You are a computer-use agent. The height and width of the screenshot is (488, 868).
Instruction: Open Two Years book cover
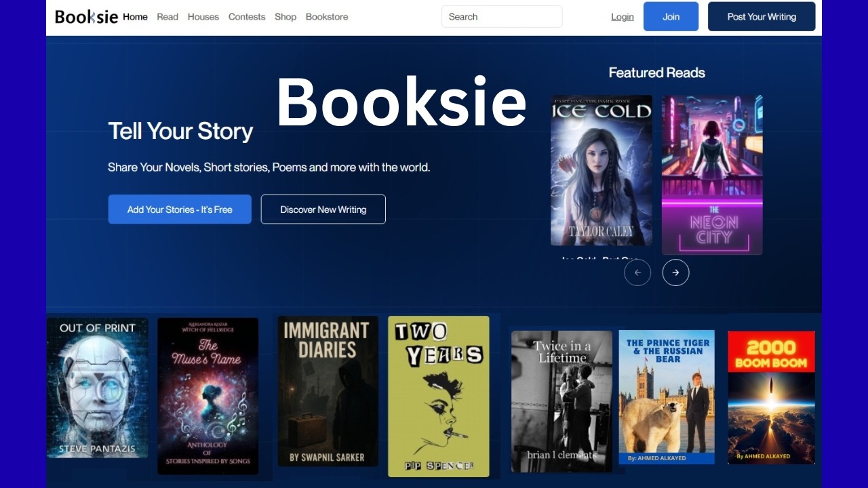pos(439,396)
